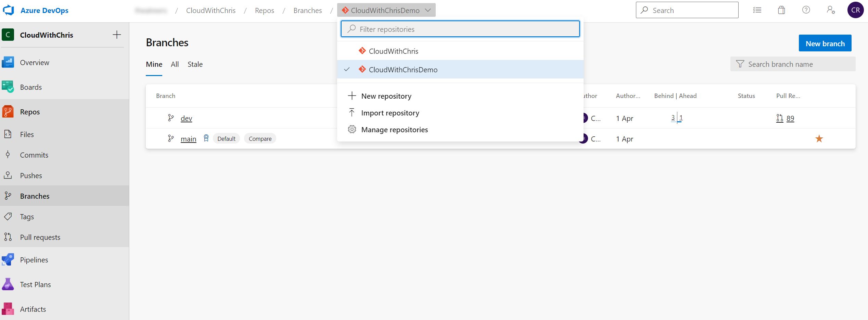Open the Overview sidebar icon

8,62
